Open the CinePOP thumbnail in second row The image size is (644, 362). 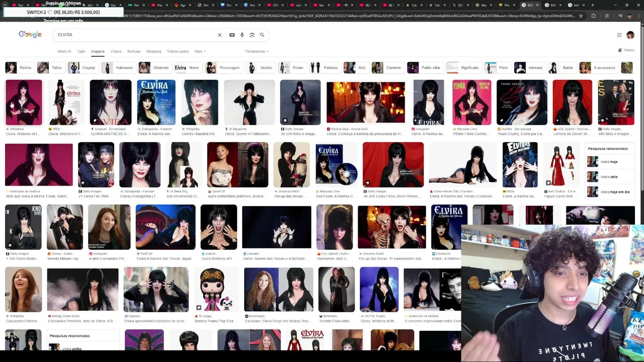pyautogui.click(x=237, y=164)
